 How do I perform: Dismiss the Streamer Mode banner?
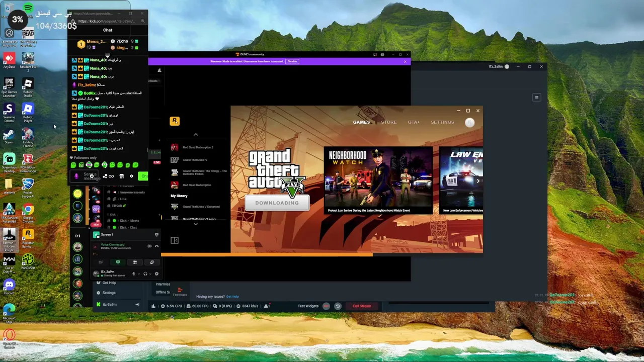405,61
